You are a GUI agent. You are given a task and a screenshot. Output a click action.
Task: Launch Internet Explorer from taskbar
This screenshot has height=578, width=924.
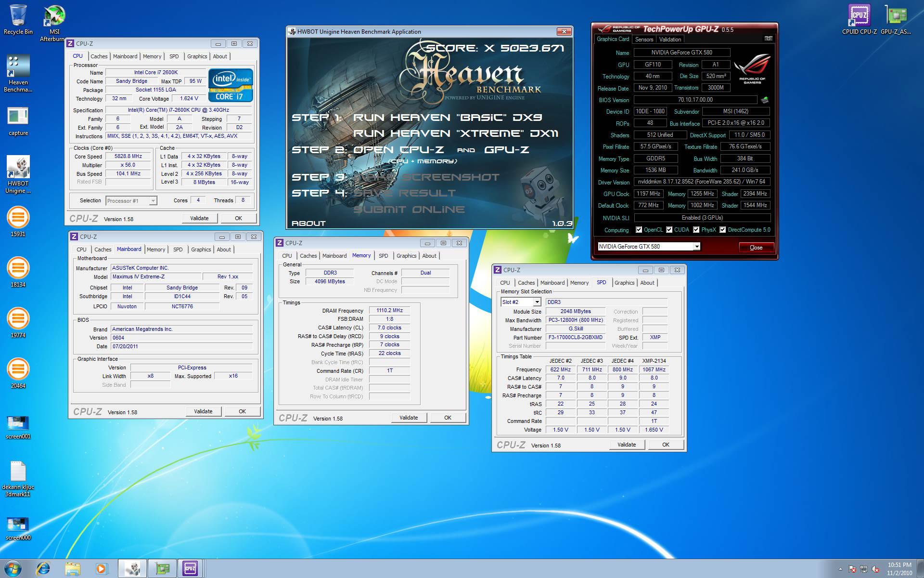43,569
